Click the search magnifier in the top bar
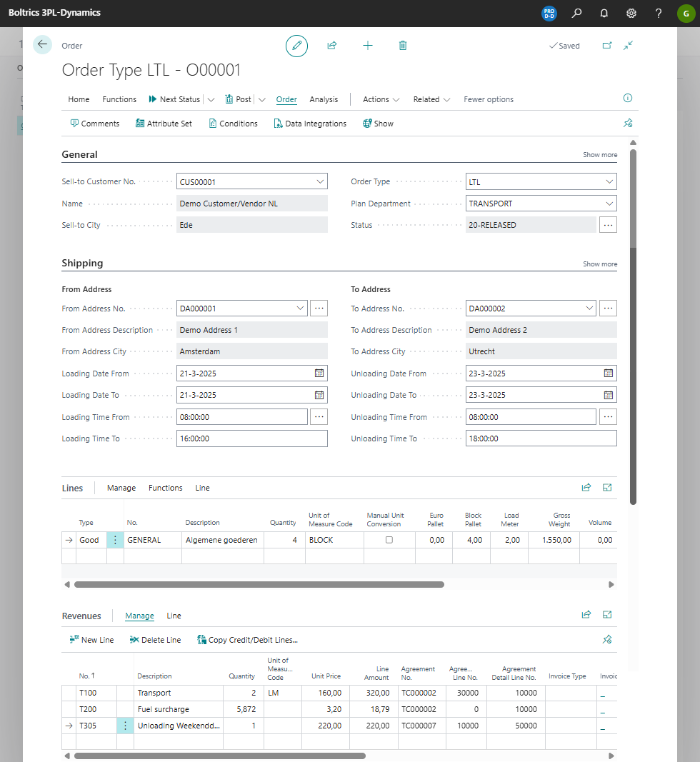This screenshot has width=700, height=762. 576,13
